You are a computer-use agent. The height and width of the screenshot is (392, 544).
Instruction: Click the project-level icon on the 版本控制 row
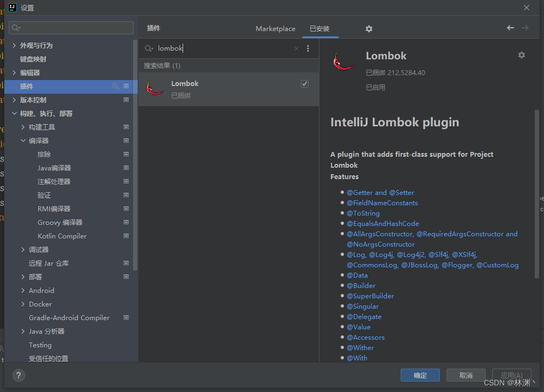tap(126, 100)
